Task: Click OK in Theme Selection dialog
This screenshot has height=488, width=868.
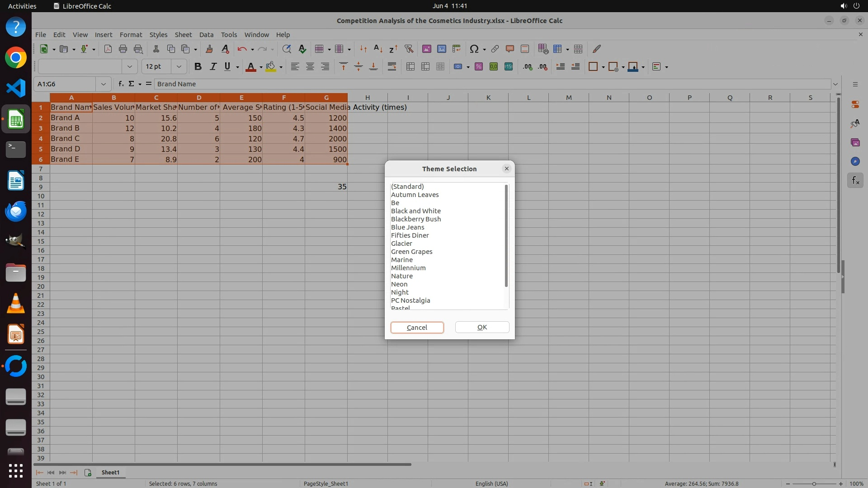Action: tap(482, 327)
